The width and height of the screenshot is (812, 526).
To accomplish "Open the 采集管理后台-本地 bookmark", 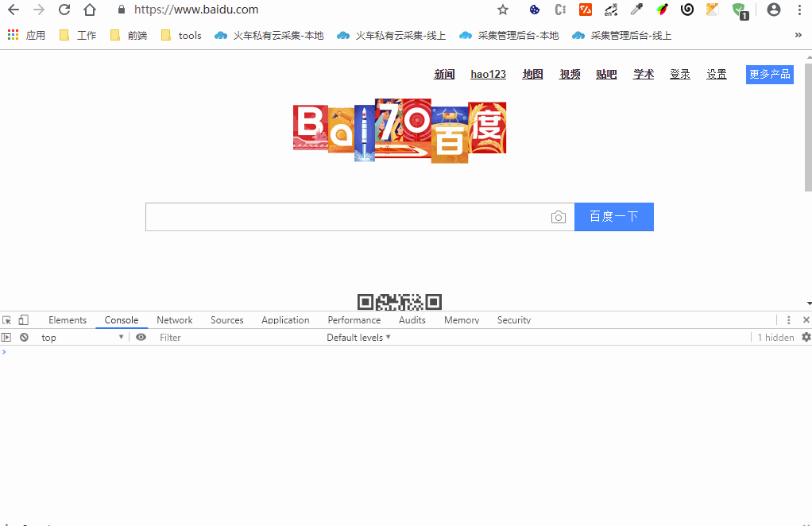I will pyautogui.click(x=509, y=35).
